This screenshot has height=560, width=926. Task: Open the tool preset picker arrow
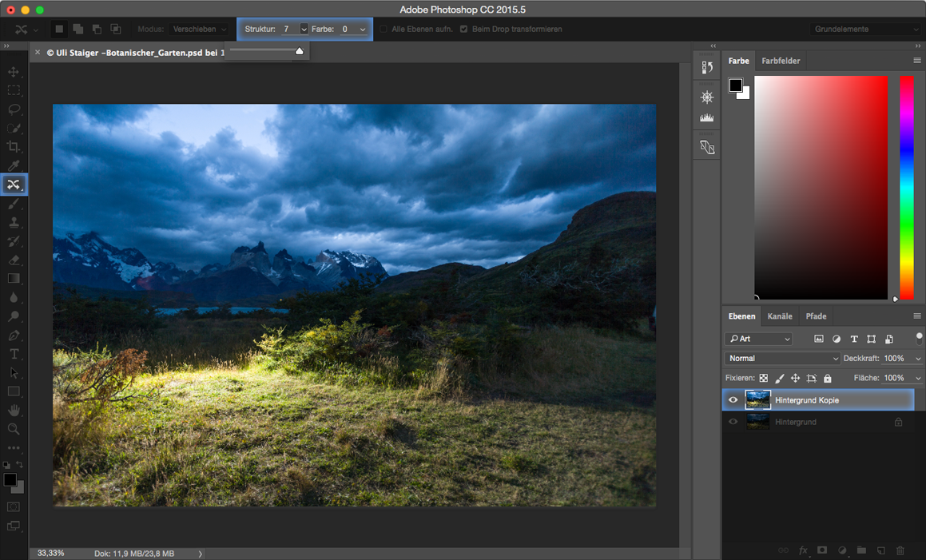pos(35,30)
